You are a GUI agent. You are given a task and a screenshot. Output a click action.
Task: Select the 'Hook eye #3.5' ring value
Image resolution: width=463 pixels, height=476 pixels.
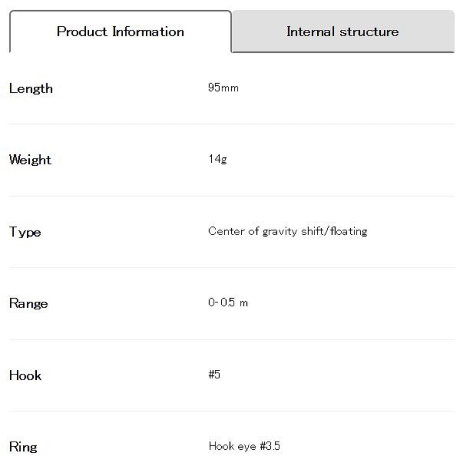point(244,446)
